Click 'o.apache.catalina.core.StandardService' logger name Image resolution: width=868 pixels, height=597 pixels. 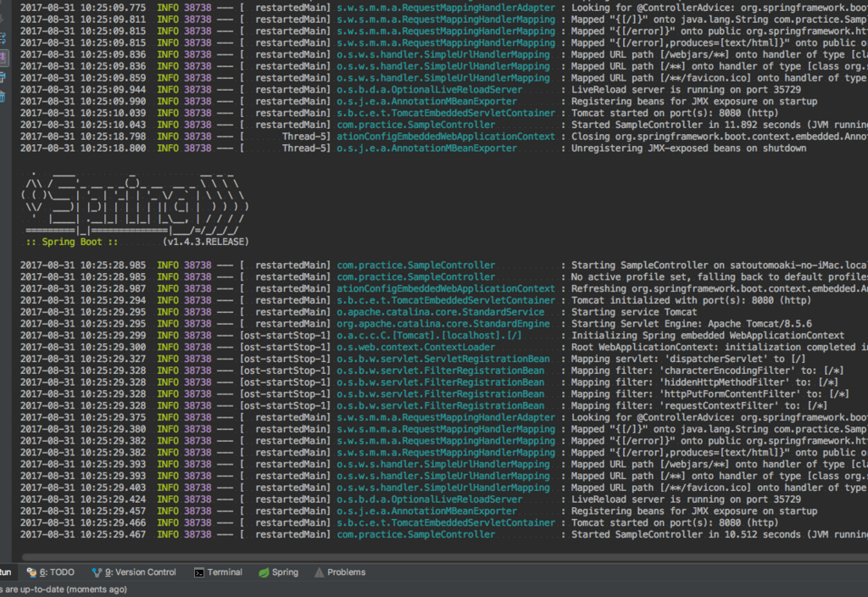click(x=441, y=312)
